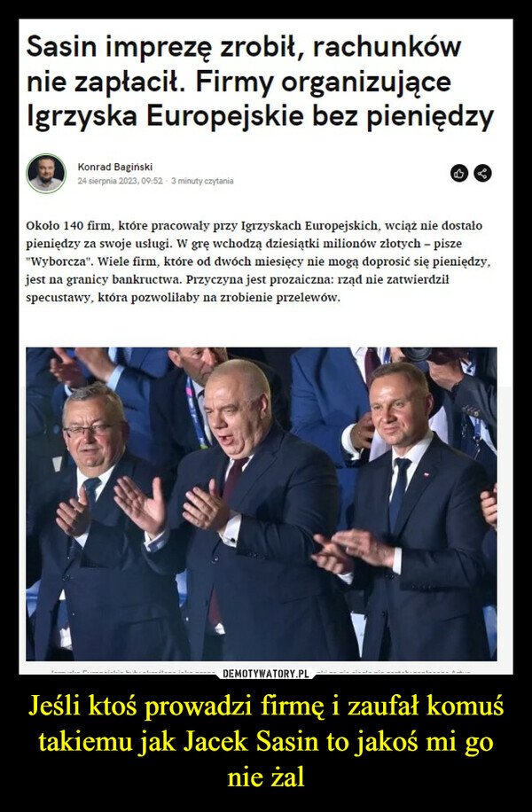Screen dimensions: 532x812
Task: Click the share icon beside the like button
Action: [x=482, y=174]
